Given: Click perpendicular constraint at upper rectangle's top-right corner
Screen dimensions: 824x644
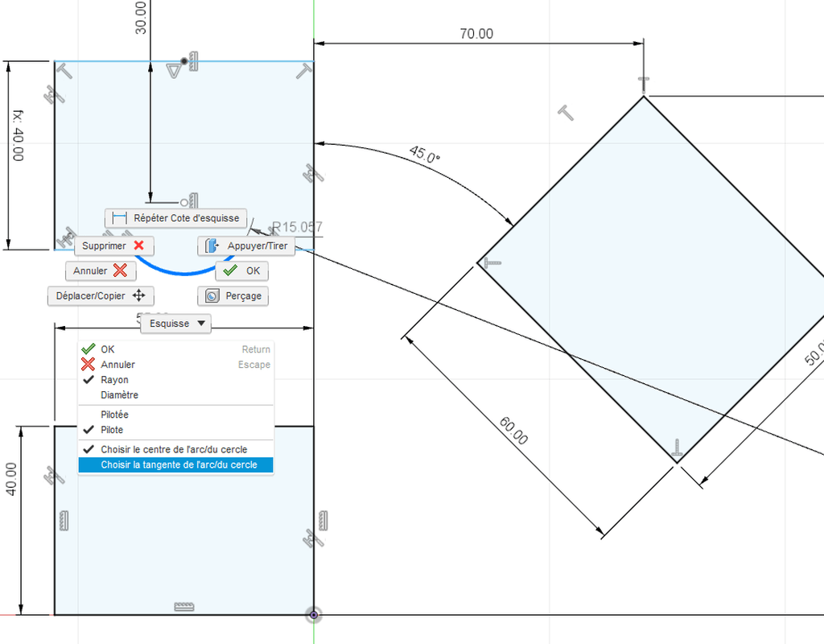Looking at the screenshot, I should point(303,71).
